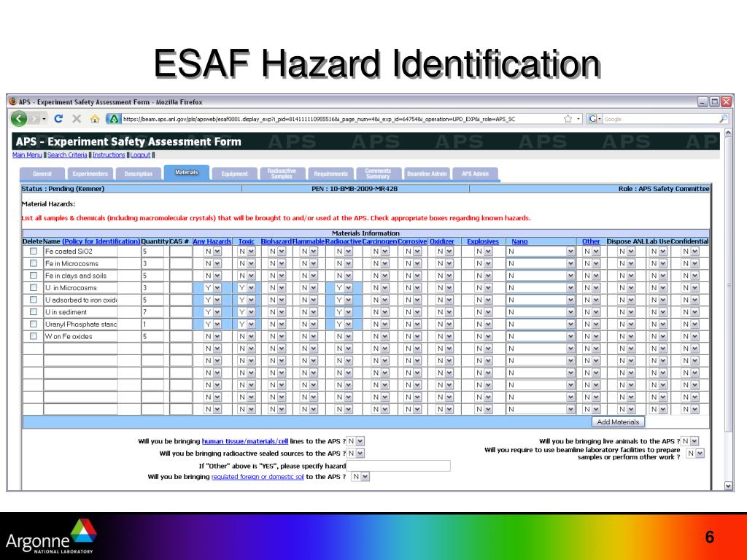Open the Instructions link

(109, 155)
